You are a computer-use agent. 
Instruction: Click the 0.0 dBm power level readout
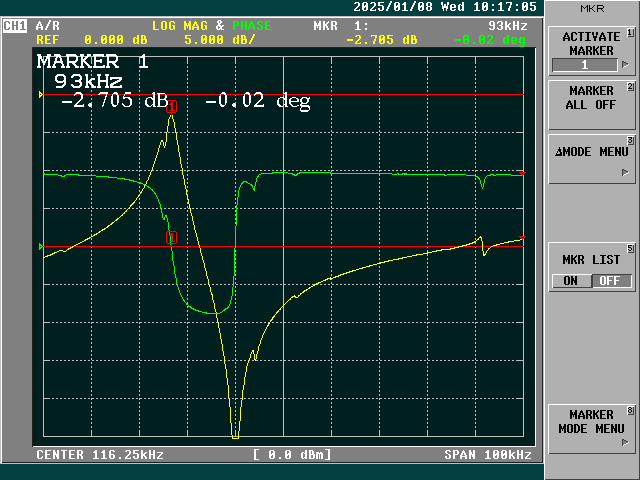click(292, 455)
